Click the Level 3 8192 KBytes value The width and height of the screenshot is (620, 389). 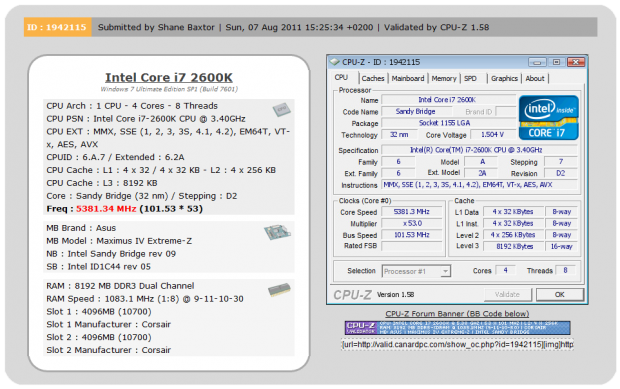(513, 246)
